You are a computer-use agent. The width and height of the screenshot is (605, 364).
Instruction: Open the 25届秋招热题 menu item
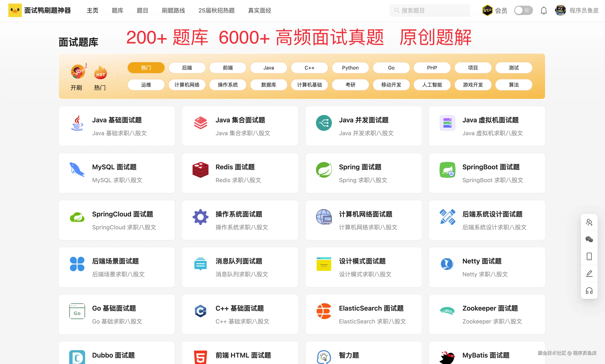coord(216,11)
